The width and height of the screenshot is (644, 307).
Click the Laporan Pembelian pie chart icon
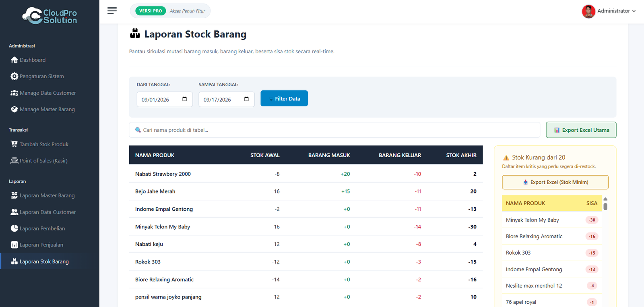[x=14, y=228]
